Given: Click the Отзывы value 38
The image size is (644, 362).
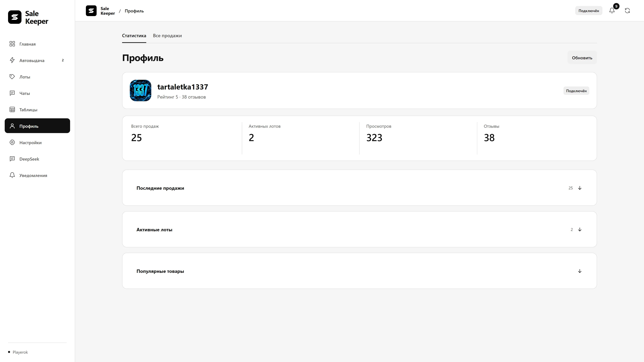Looking at the screenshot, I should 489,138.
